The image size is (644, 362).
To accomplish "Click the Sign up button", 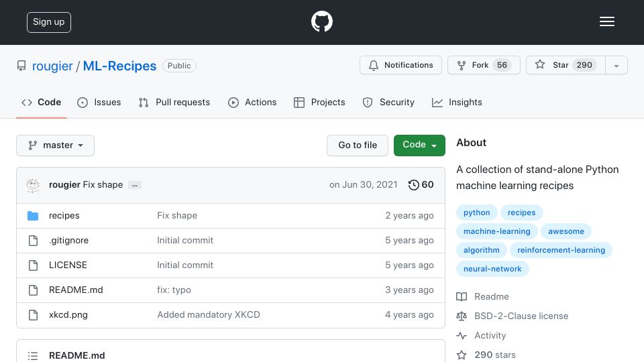I will pyautogui.click(x=49, y=22).
